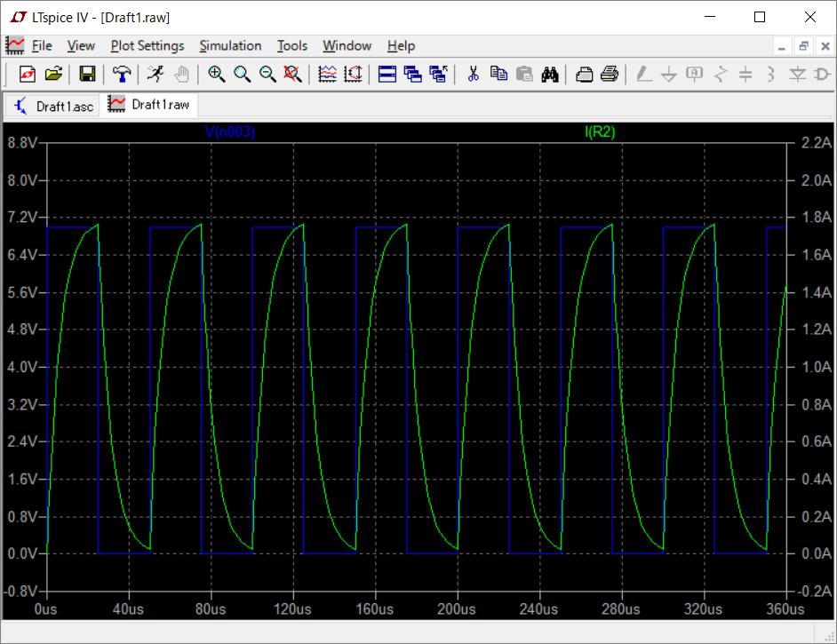This screenshot has width=837, height=644.
Task: Open the Help menu
Action: point(401,46)
